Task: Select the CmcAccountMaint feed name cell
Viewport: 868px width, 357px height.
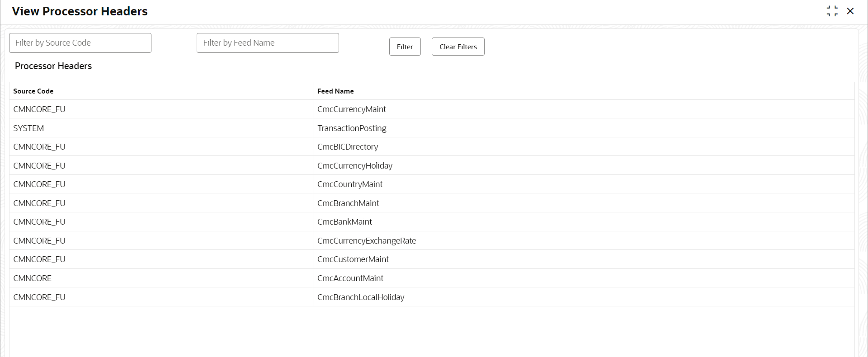Action: pos(584,278)
